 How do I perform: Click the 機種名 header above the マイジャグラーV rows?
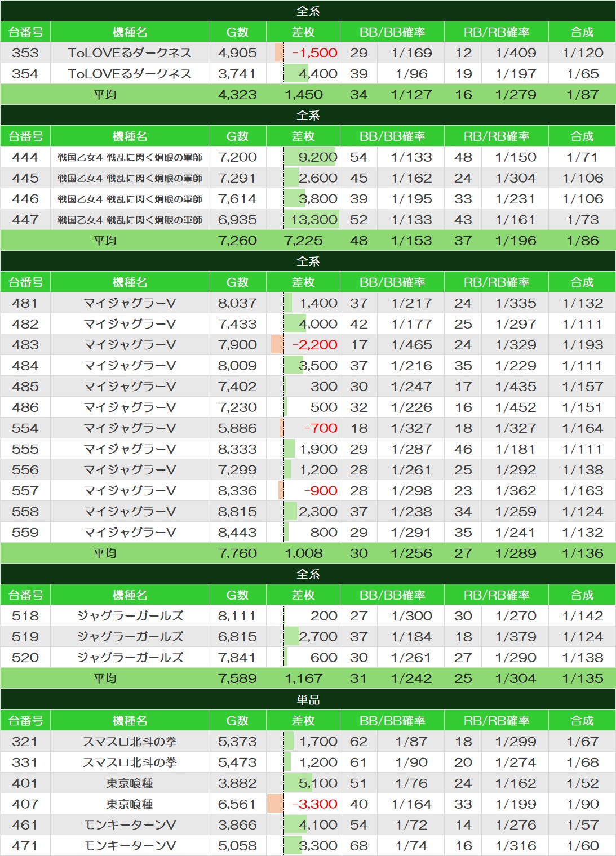tap(130, 282)
